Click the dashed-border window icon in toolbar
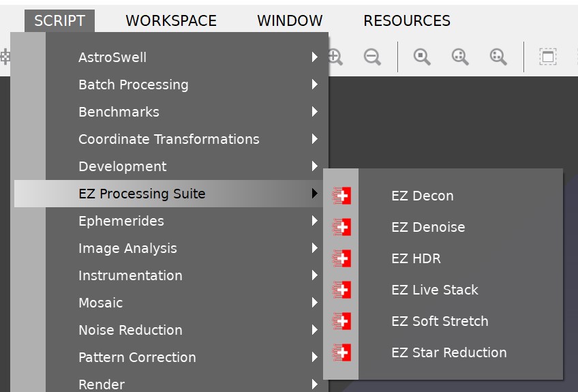This screenshot has width=578, height=392. point(548,57)
